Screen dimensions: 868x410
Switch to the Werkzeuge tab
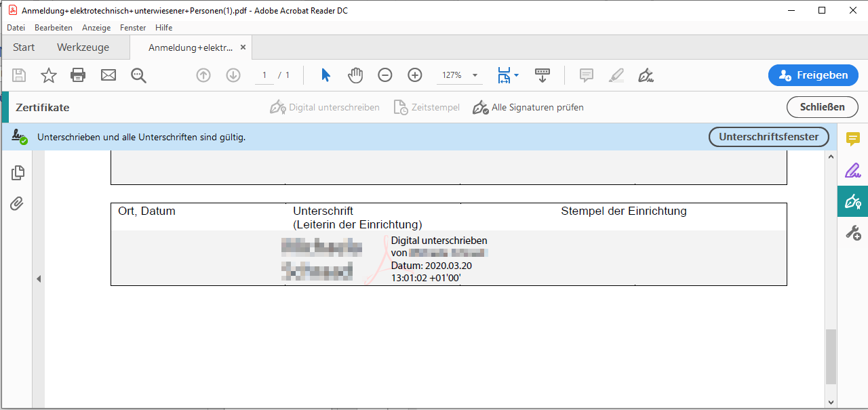[x=83, y=47]
